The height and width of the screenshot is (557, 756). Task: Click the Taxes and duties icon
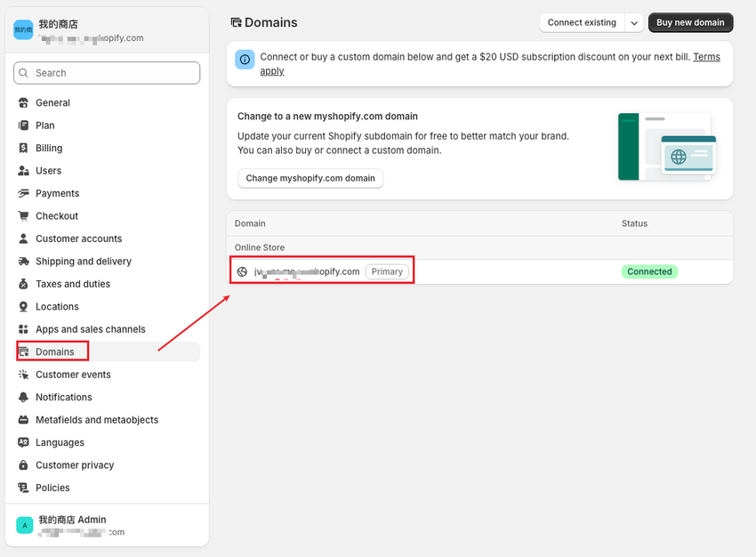click(x=24, y=283)
